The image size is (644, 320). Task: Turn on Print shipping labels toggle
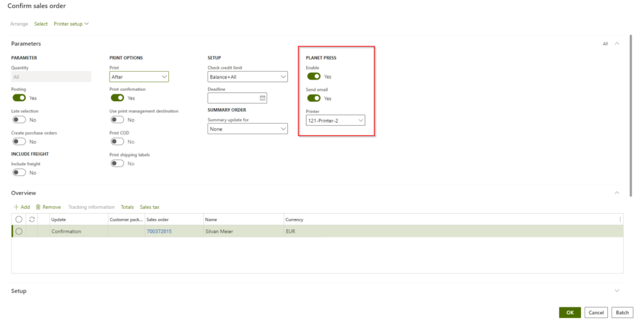pyautogui.click(x=117, y=163)
